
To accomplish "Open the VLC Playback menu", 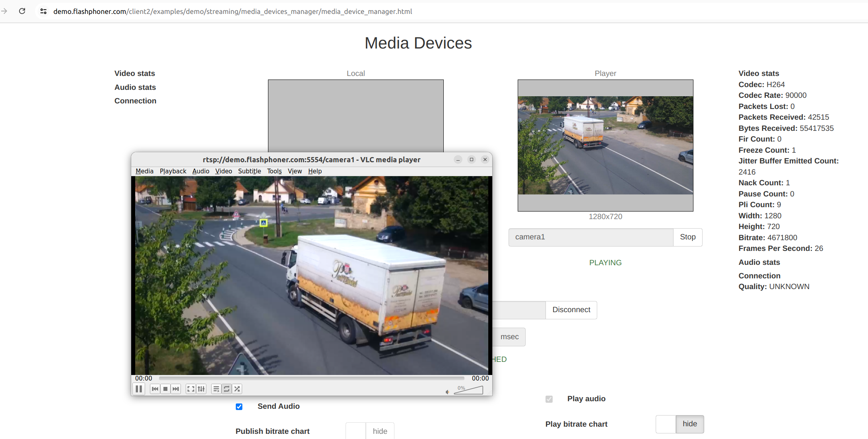I will tap(173, 171).
